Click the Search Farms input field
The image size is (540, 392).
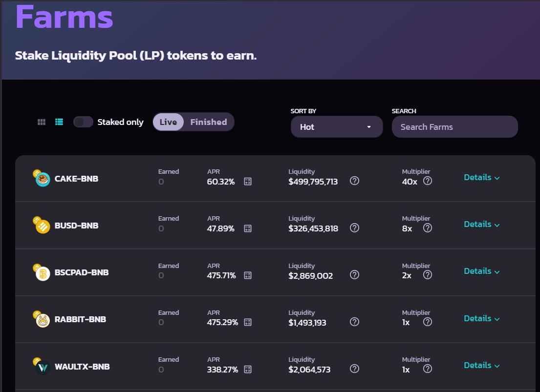tap(454, 127)
